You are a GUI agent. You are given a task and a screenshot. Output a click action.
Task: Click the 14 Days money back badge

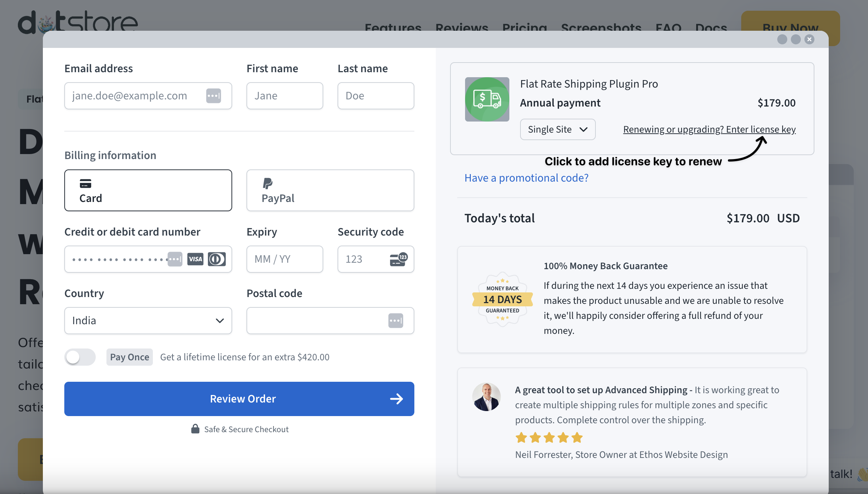pos(502,300)
